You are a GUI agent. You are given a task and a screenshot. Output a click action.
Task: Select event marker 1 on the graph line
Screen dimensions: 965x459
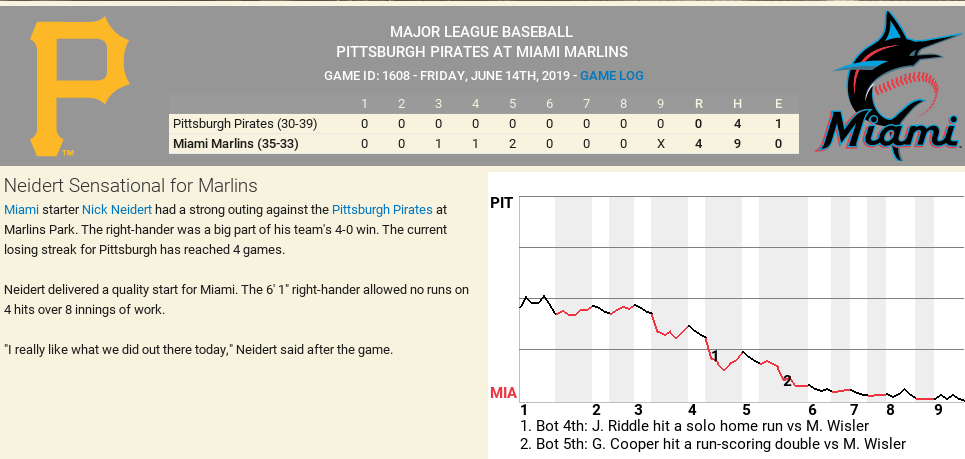pyautogui.click(x=715, y=355)
